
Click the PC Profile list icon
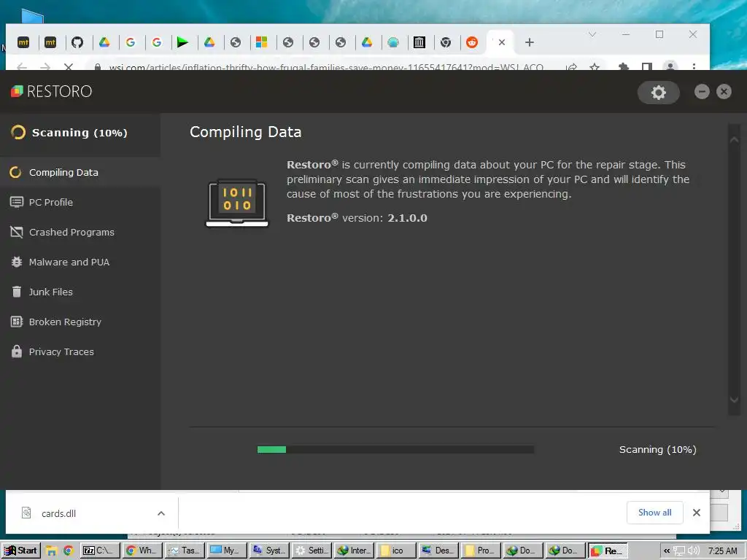coord(17,203)
